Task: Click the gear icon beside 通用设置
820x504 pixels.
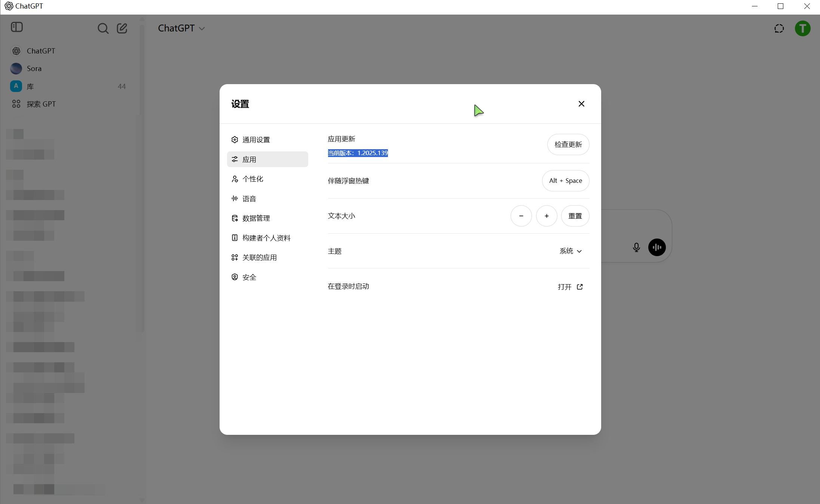Action: [235, 139]
